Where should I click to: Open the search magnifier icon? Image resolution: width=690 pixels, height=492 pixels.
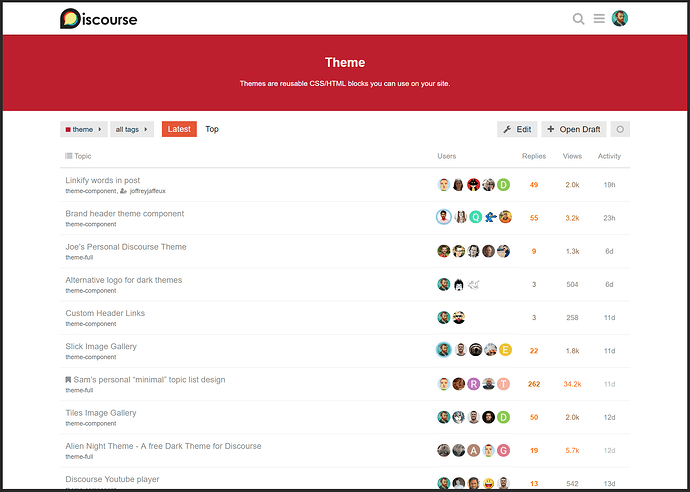pyautogui.click(x=578, y=19)
